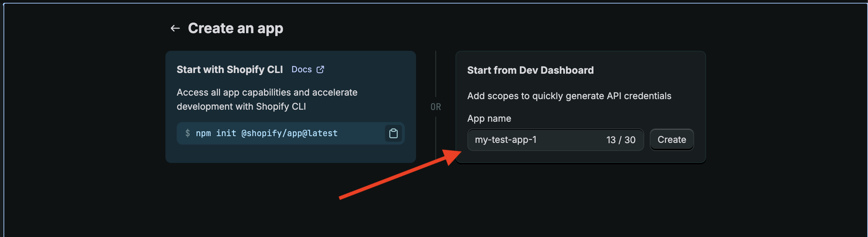Open the Docs link

[302, 69]
